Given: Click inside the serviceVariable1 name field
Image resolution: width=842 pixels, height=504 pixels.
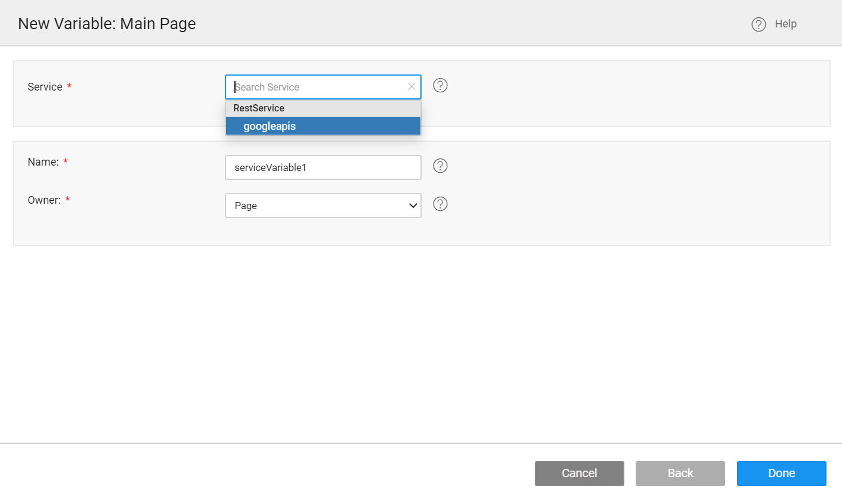Looking at the screenshot, I should click(323, 167).
